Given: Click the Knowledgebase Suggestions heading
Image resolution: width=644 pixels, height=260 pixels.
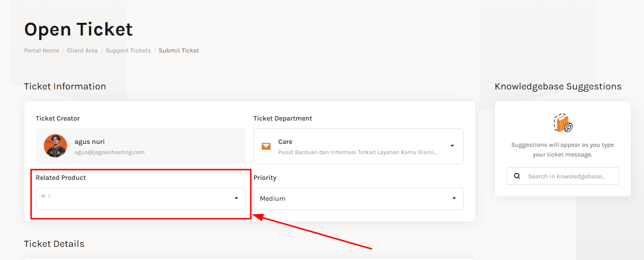Looking at the screenshot, I should pos(558,87).
